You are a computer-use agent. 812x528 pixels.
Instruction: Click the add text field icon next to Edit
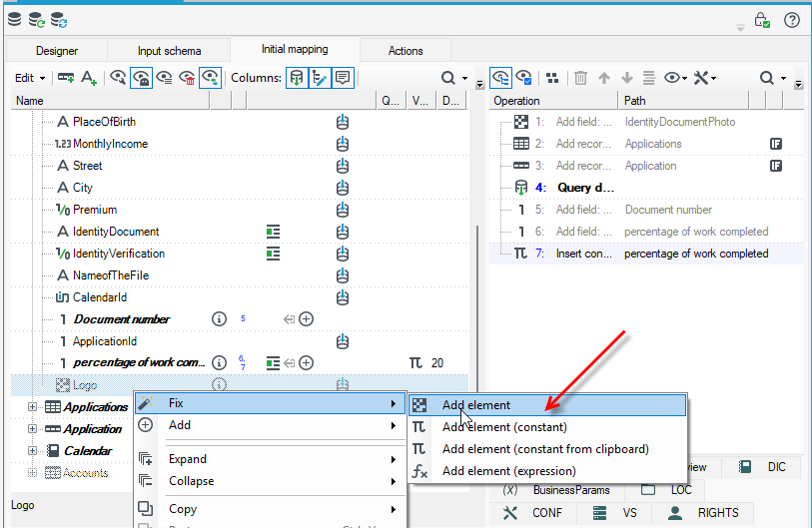tap(89, 78)
